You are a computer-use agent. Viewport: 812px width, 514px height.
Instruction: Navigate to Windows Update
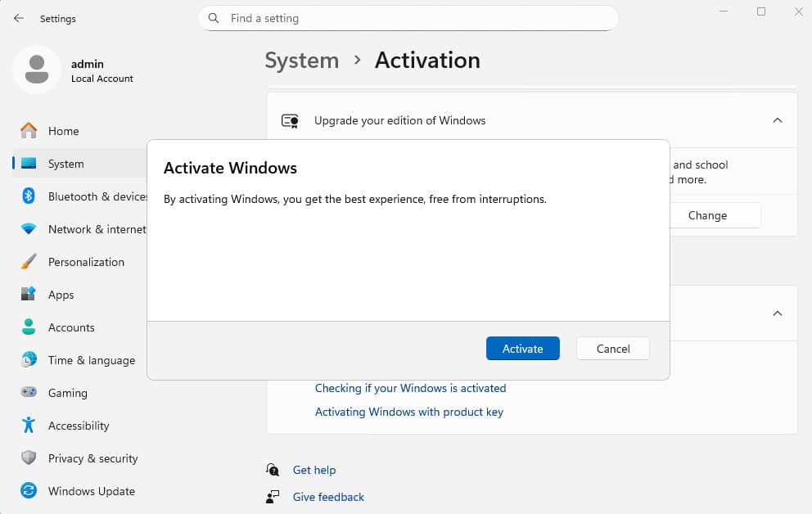coord(92,491)
